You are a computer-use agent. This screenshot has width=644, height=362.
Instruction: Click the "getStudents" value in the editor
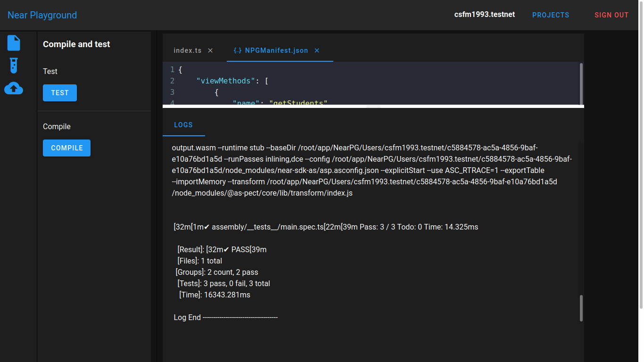point(298,103)
